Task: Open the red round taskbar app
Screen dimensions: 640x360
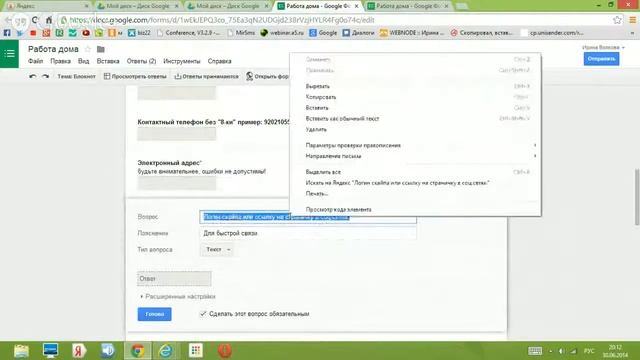Action: (x=224, y=351)
